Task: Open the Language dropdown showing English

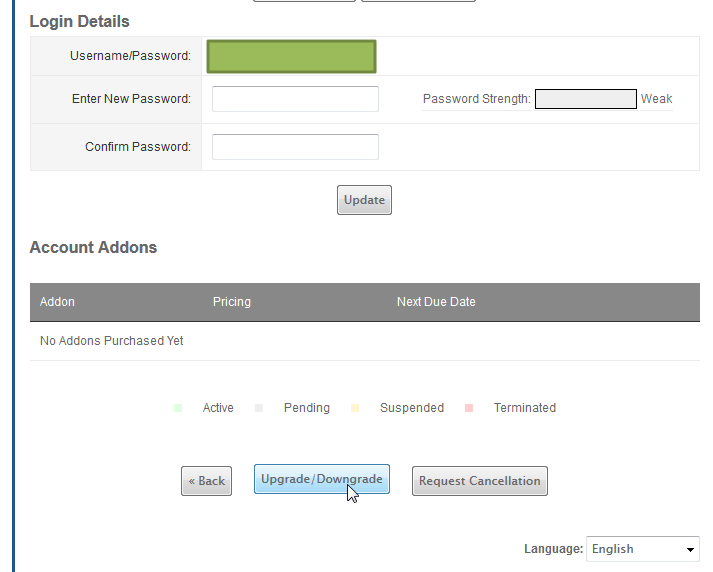Action: [642, 549]
